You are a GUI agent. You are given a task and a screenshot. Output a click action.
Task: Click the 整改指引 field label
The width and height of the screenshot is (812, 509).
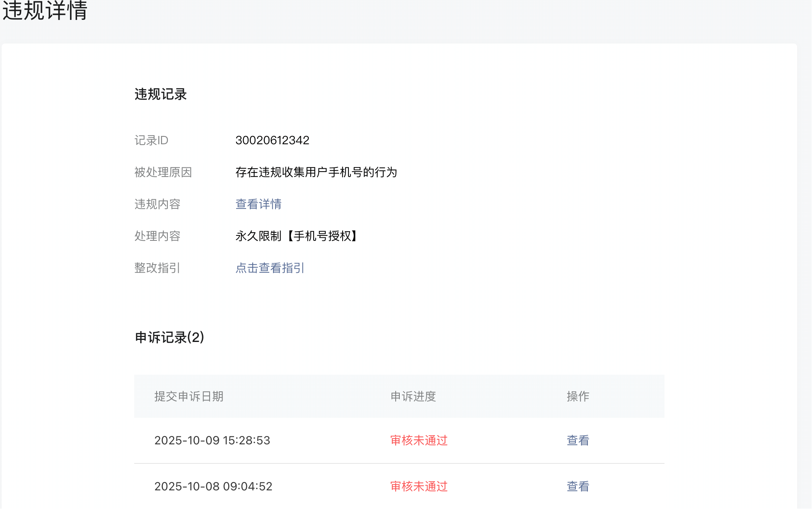(x=157, y=268)
